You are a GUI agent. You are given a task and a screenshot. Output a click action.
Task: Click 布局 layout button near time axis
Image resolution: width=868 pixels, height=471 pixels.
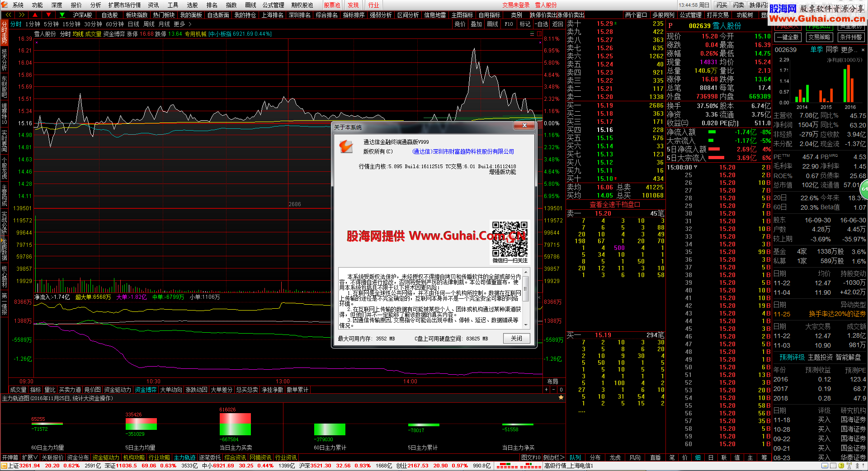coord(552,382)
